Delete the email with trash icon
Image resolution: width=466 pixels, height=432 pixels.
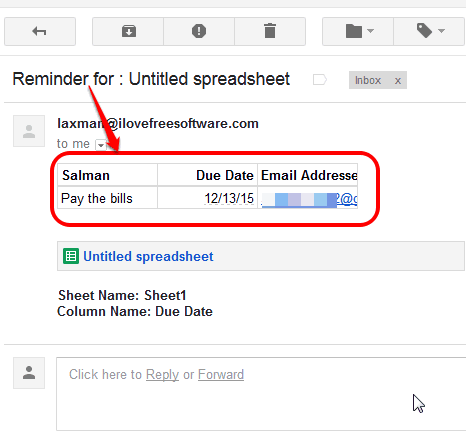pos(270,31)
